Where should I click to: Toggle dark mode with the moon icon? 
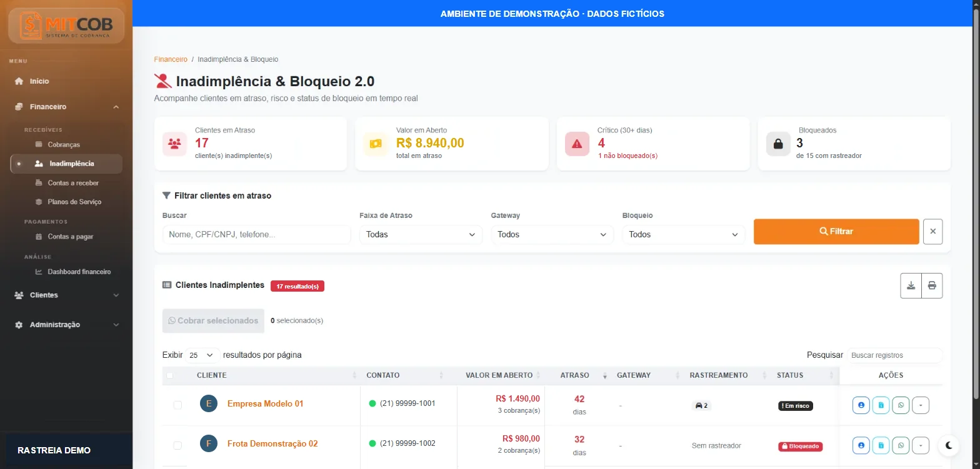949,445
